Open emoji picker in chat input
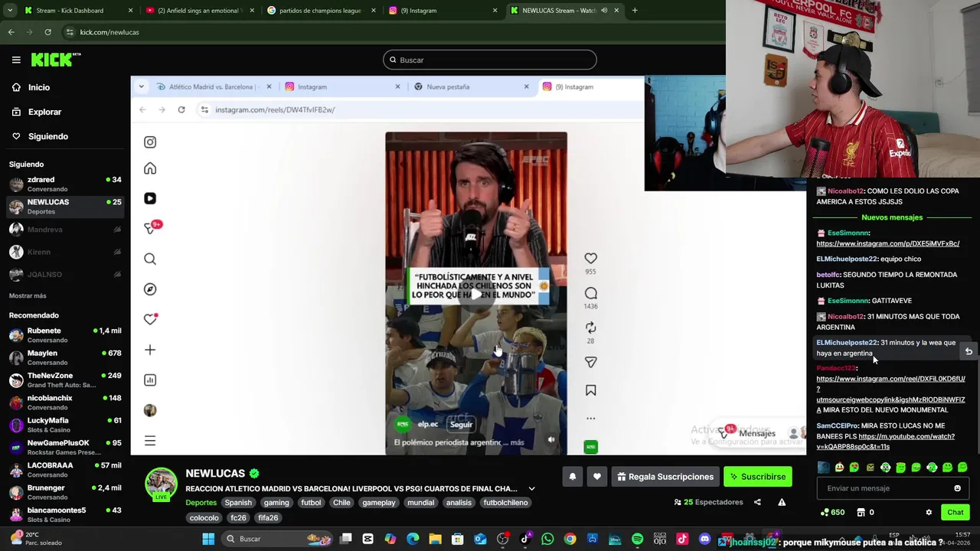Image resolution: width=980 pixels, height=551 pixels. click(x=957, y=488)
